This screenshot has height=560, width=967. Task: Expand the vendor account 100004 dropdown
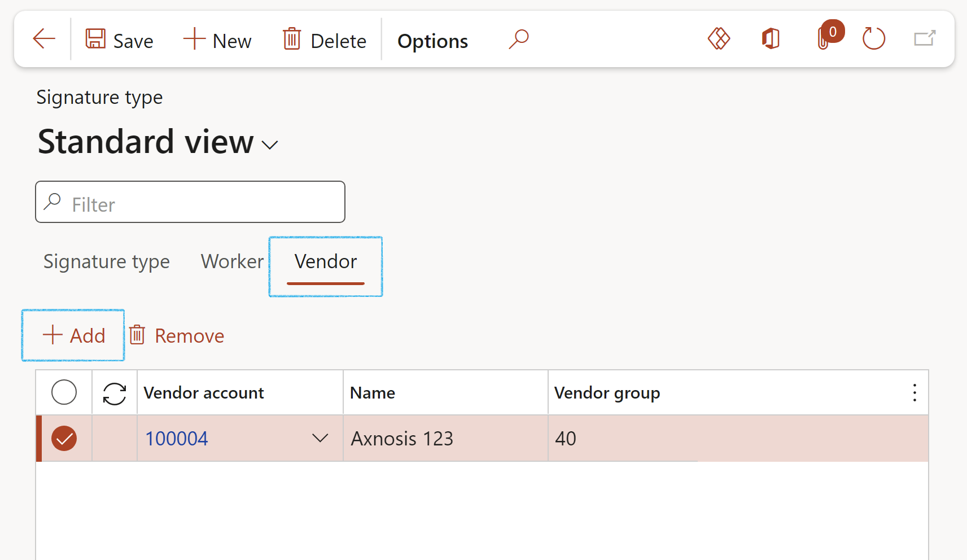click(320, 439)
